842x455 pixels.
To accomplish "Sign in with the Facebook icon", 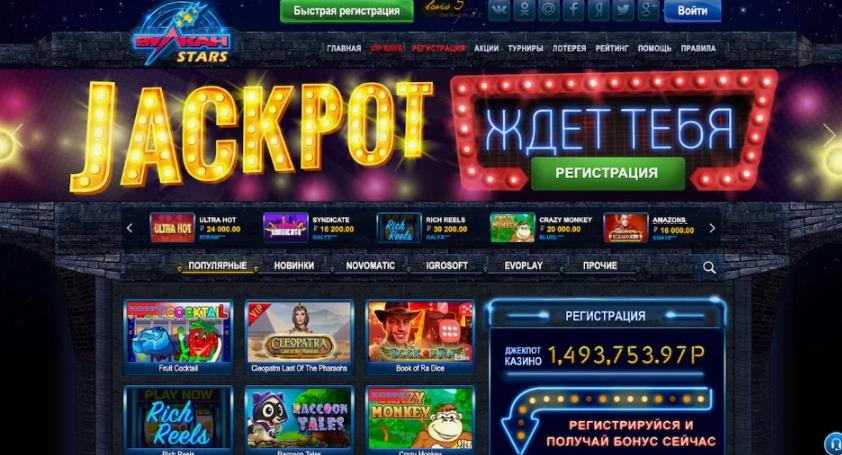I will point(573,10).
